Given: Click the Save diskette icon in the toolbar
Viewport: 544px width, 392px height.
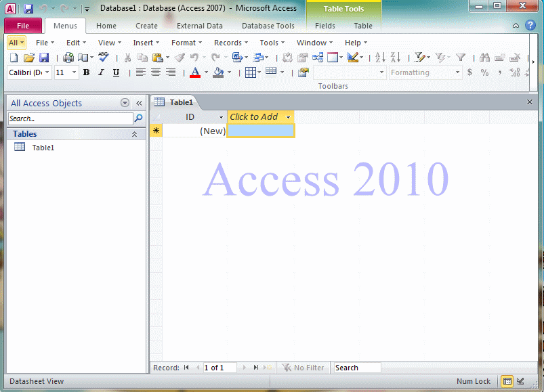Looking at the screenshot, I should pos(44,58).
